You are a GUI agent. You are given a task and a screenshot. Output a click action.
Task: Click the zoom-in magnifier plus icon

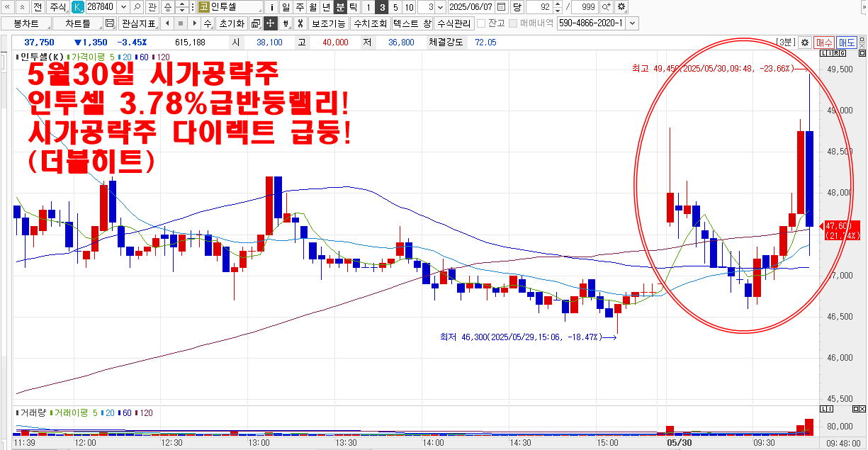(x=607, y=7)
